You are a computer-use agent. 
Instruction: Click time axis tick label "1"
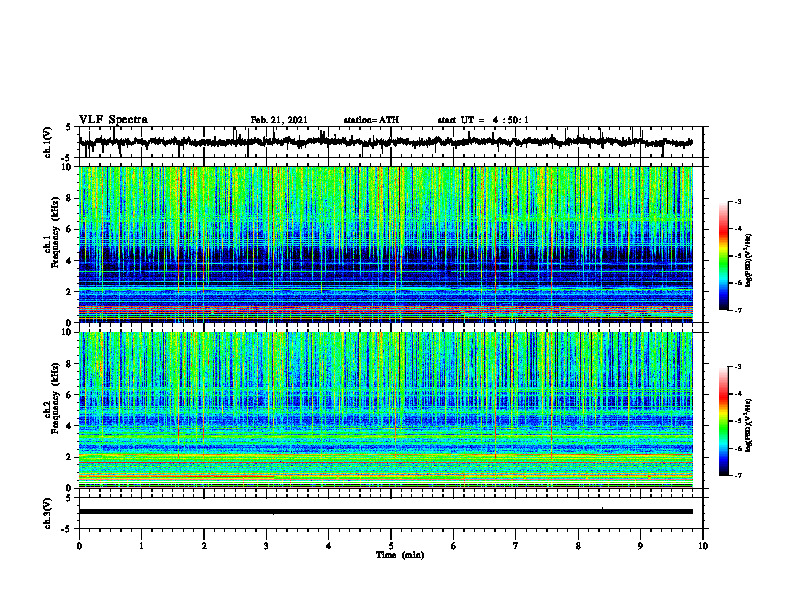point(141,546)
